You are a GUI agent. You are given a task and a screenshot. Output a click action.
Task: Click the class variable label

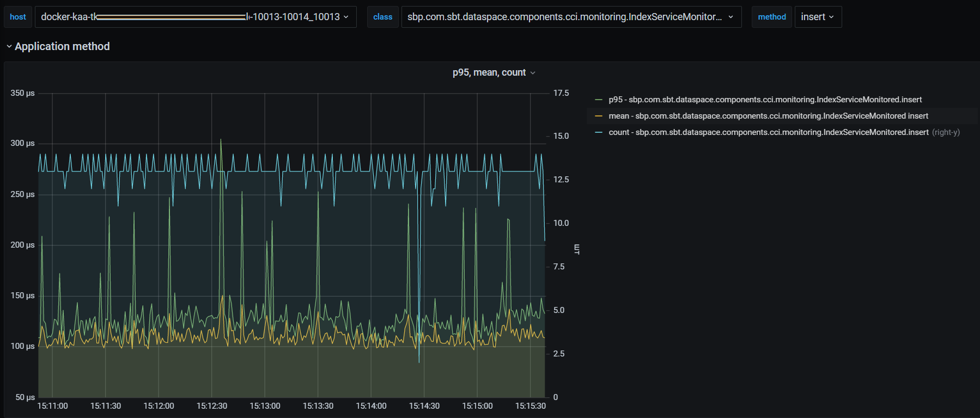point(382,17)
